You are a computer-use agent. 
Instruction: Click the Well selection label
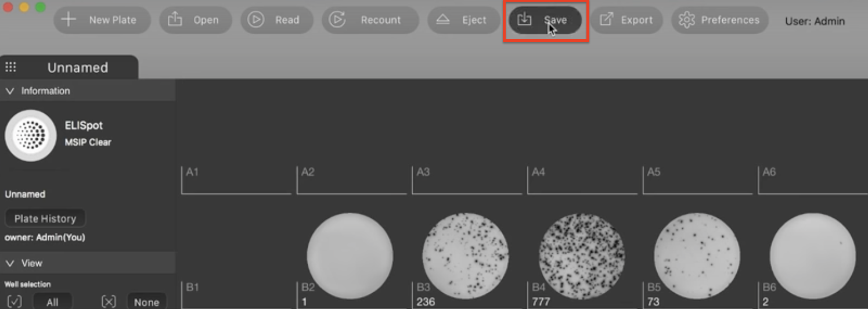tap(27, 284)
